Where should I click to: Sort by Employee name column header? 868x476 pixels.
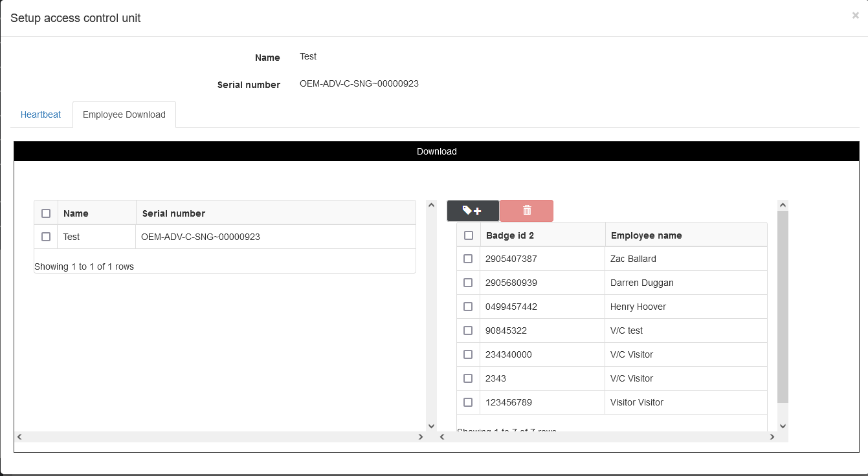(x=646, y=235)
